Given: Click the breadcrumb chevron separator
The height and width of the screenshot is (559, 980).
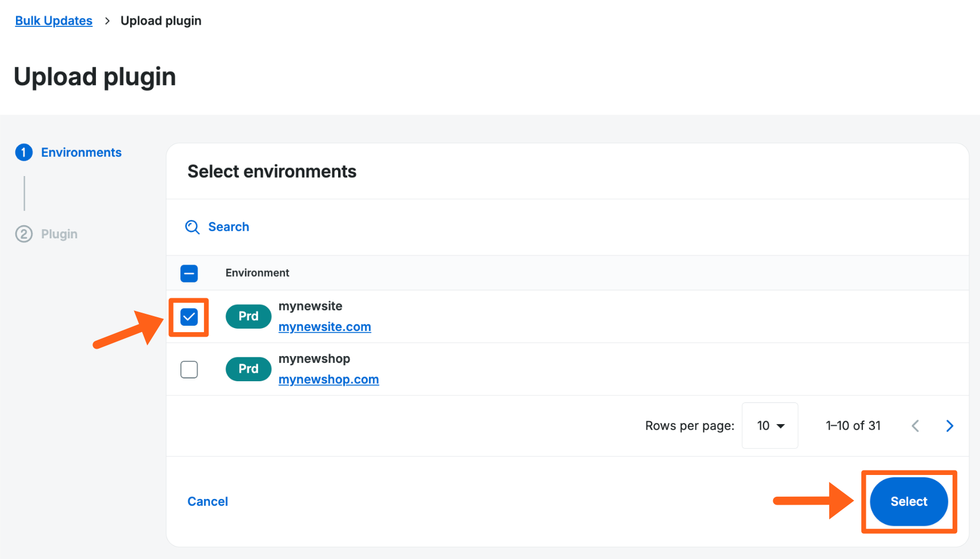Looking at the screenshot, I should pyautogui.click(x=107, y=21).
